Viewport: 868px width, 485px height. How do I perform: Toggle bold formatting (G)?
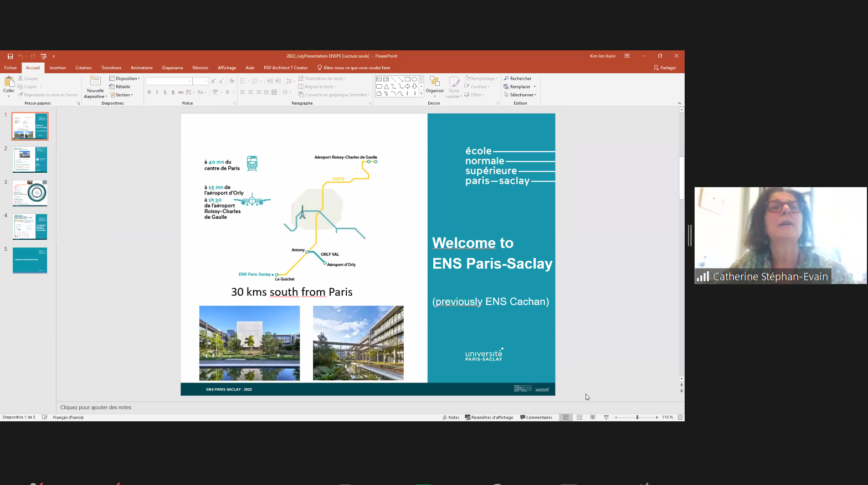[149, 92]
